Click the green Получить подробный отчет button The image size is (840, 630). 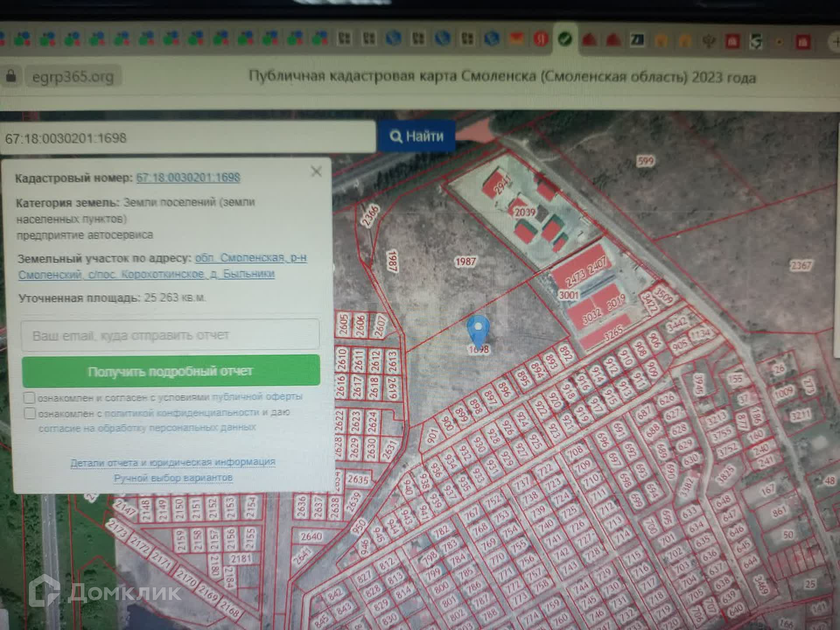171,371
